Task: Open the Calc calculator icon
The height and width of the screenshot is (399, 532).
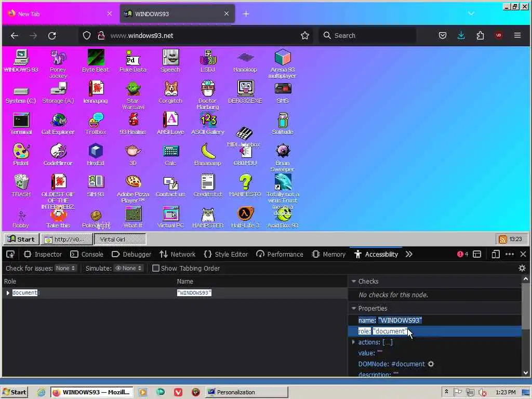Action: tap(170, 154)
